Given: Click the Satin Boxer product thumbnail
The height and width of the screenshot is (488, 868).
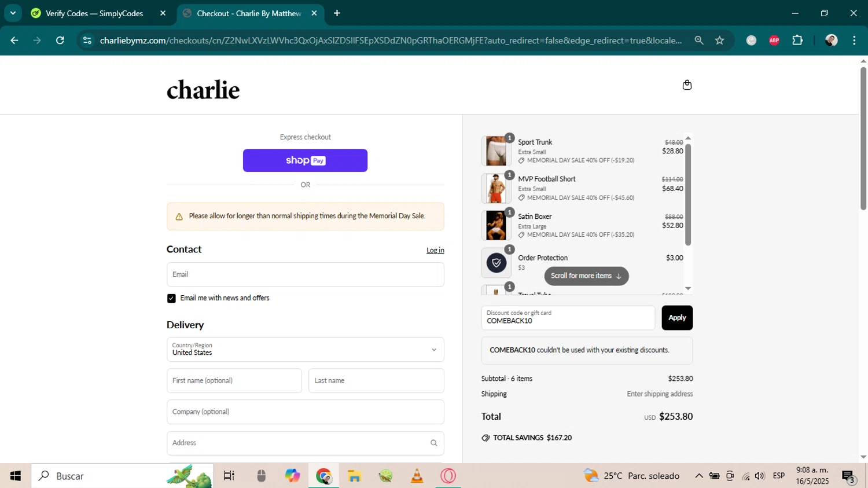Looking at the screenshot, I should click(496, 225).
